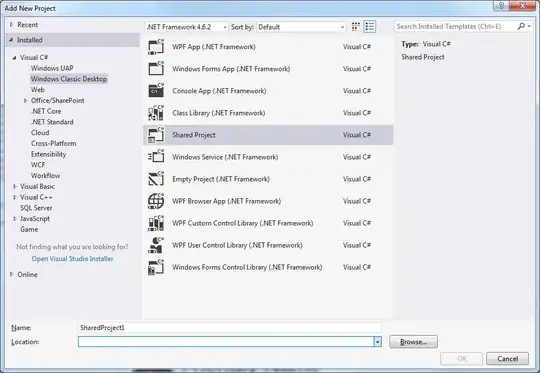Collapse the Installed node
This screenshot has height=373, width=540.
pyautogui.click(x=11, y=40)
